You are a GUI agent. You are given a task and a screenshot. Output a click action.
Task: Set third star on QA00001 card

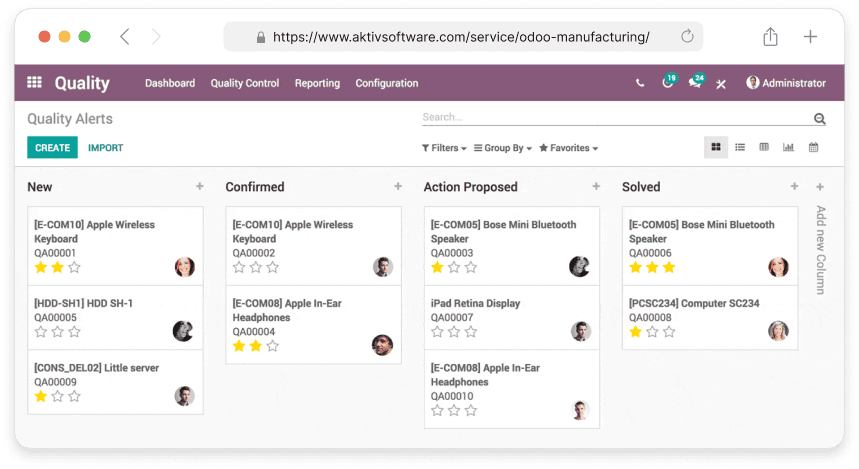(x=74, y=267)
